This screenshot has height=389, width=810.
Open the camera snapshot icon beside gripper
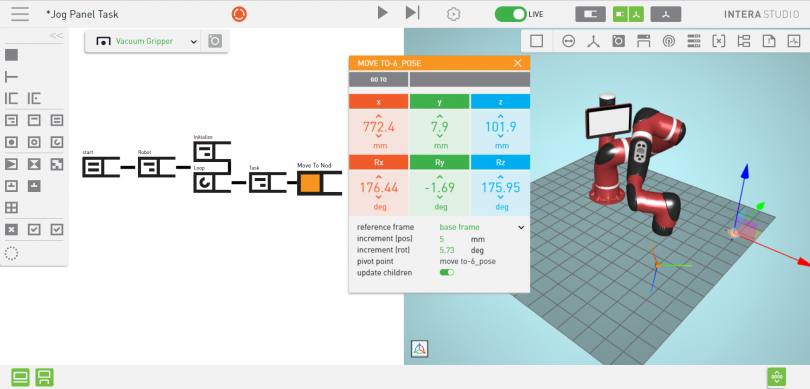click(x=215, y=41)
